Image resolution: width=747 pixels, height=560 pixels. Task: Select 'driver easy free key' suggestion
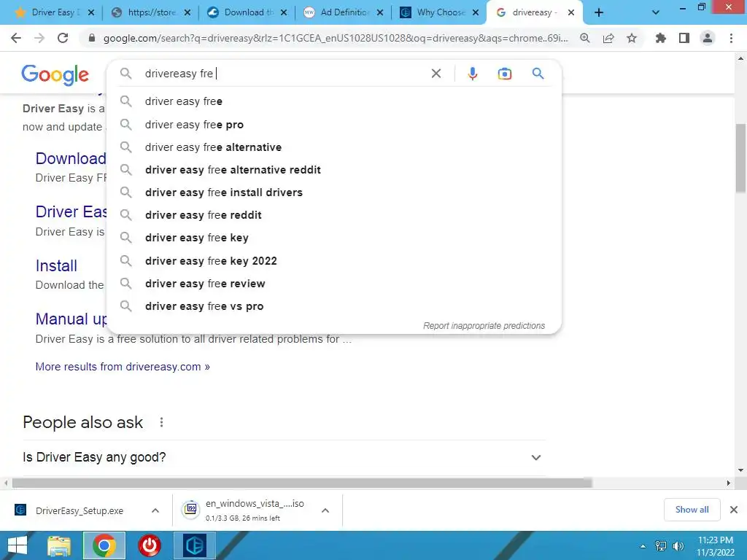(333, 238)
